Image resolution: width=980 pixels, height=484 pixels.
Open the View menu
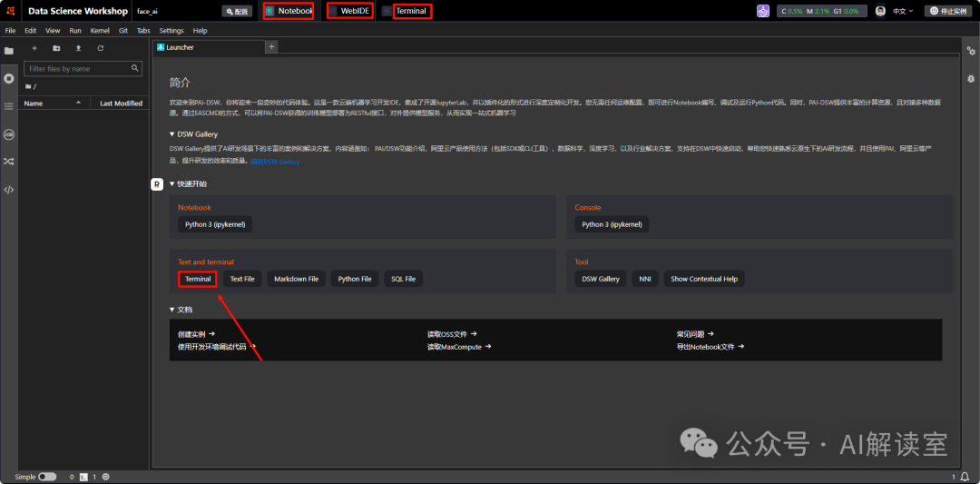[x=54, y=31]
